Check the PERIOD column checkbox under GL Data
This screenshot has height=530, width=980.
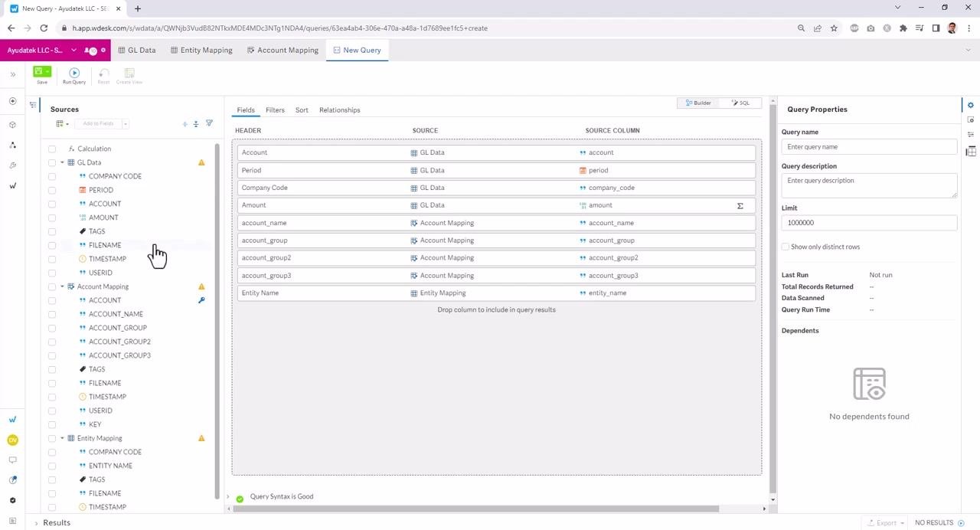tap(52, 190)
